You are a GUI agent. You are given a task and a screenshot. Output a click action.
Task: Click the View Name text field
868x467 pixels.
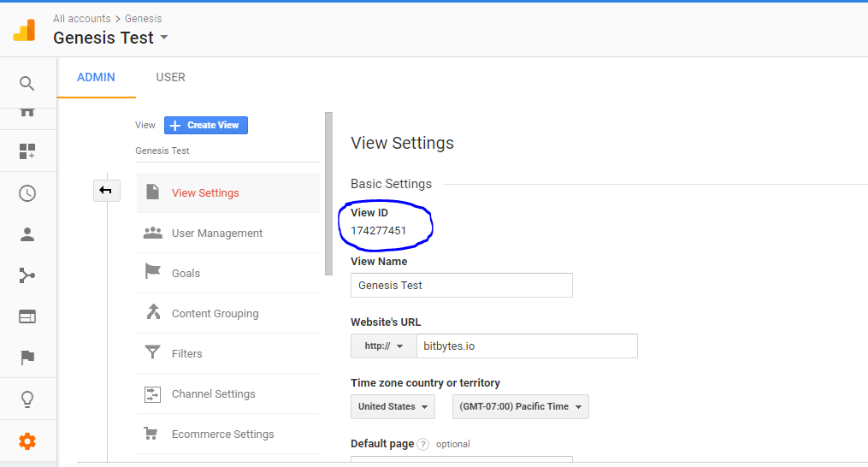(461, 286)
